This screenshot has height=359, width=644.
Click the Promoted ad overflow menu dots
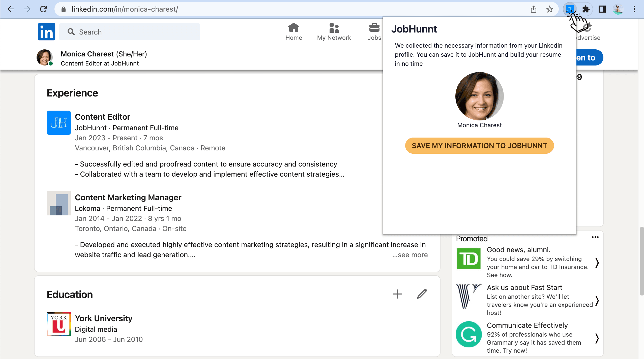(595, 237)
